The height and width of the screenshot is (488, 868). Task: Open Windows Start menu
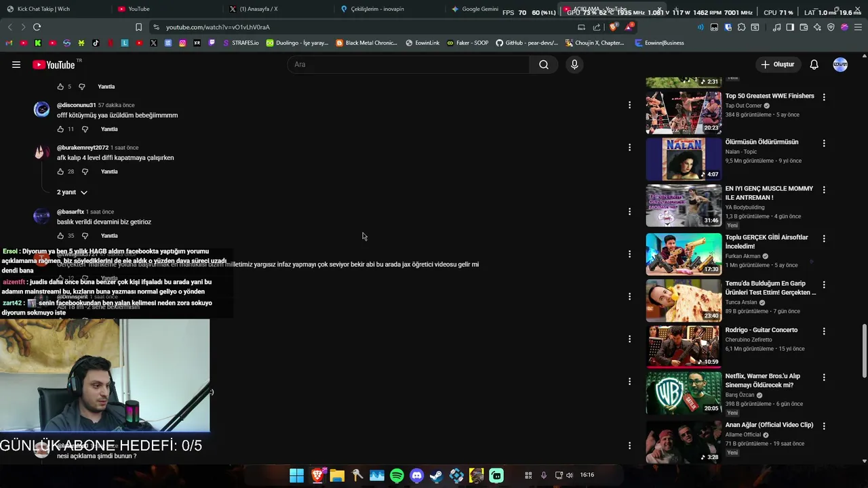click(296, 475)
